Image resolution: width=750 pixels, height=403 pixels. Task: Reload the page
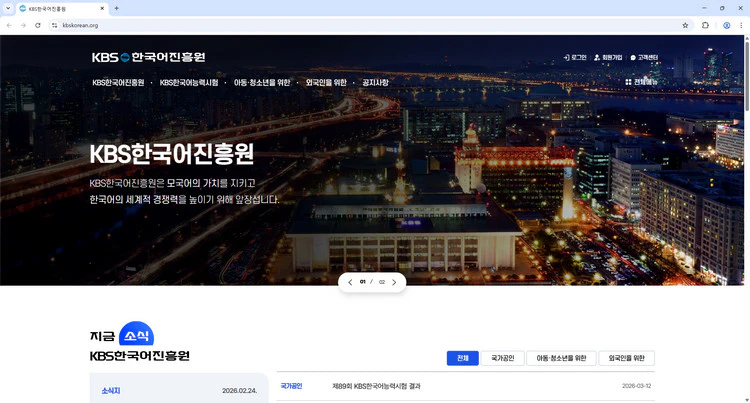coord(38,25)
